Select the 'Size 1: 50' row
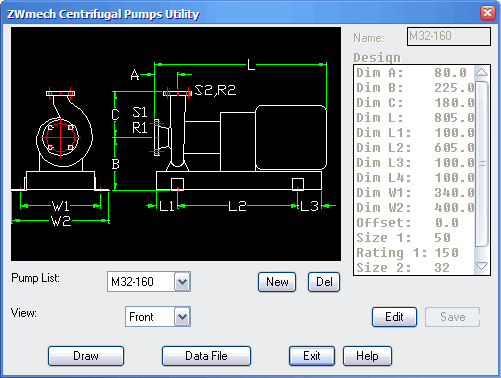Image resolution: width=501 pixels, height=378 pixels. (x=414, y=238)
